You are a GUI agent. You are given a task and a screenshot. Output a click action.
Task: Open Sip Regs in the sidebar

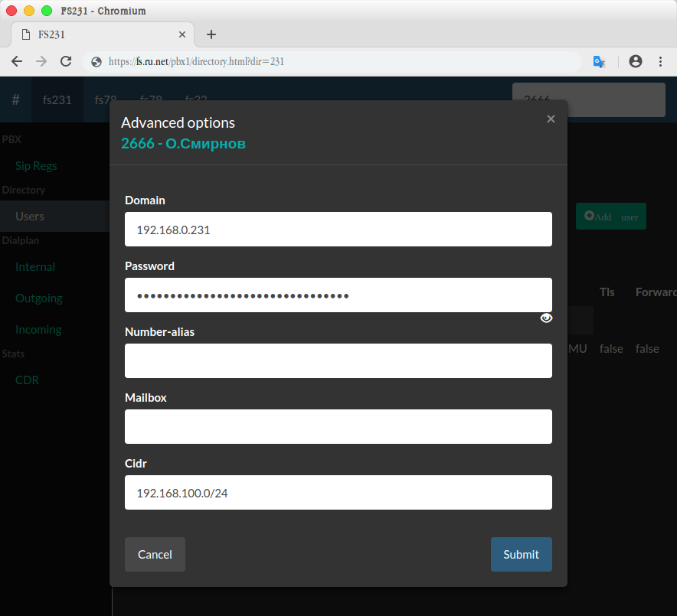point(36,165)
